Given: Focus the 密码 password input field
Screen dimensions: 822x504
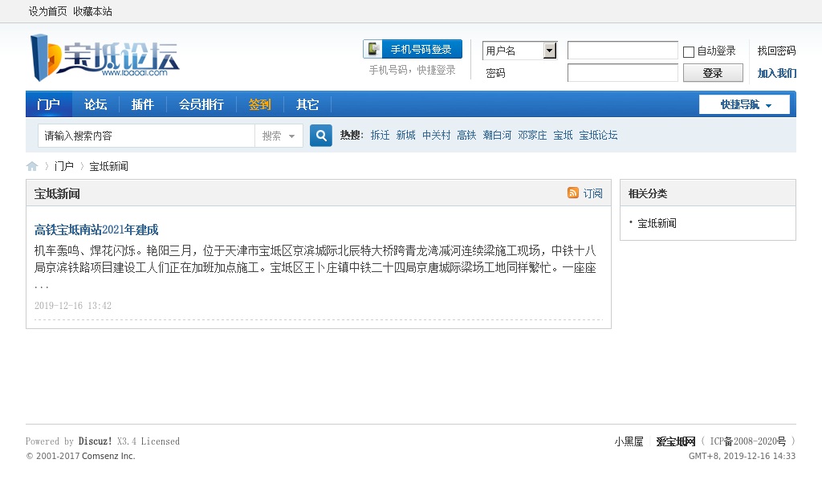Looking at the screenshot, I should coord(623,73).
